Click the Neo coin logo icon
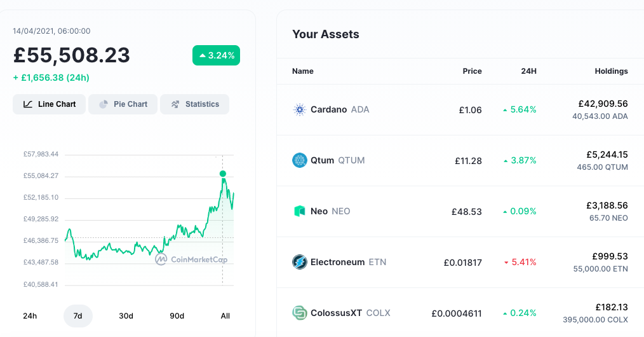 tap(299, 211)
